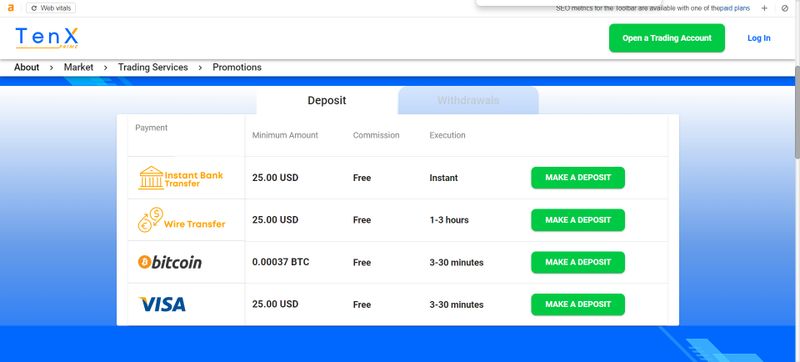This screenshot has width=800, height=362.
Task: Click the VISA payment logo
Action: [x=162, y=304]
